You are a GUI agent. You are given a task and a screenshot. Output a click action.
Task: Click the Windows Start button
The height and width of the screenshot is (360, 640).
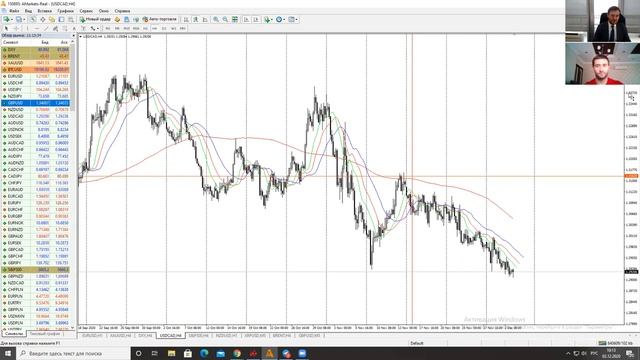click(7, 353)
